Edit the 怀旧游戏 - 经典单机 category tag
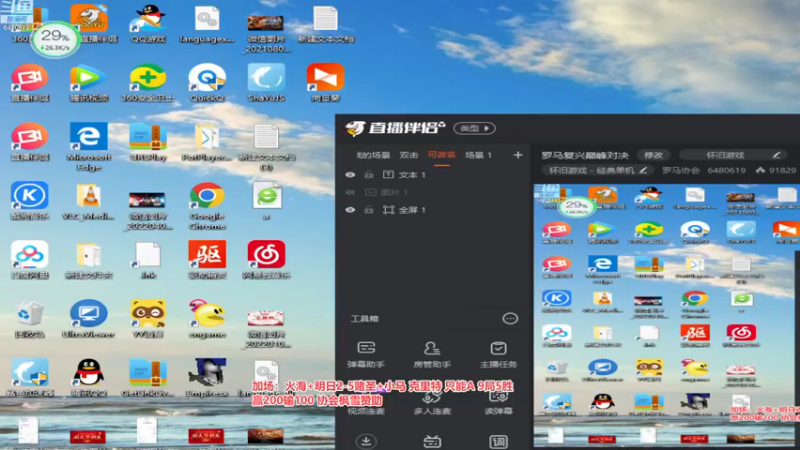Image resolution: width=800 pixels, height=450 pixels. (x=598, y=170)
